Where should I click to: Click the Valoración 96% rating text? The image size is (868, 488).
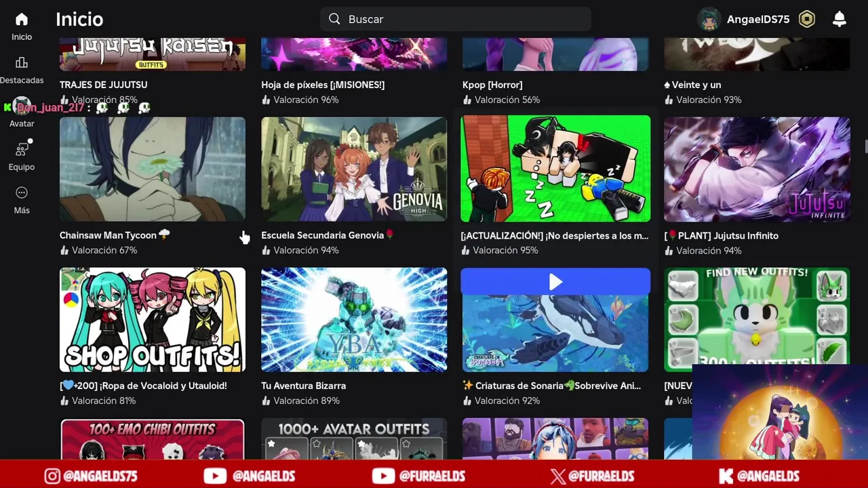tap(306, 100)
